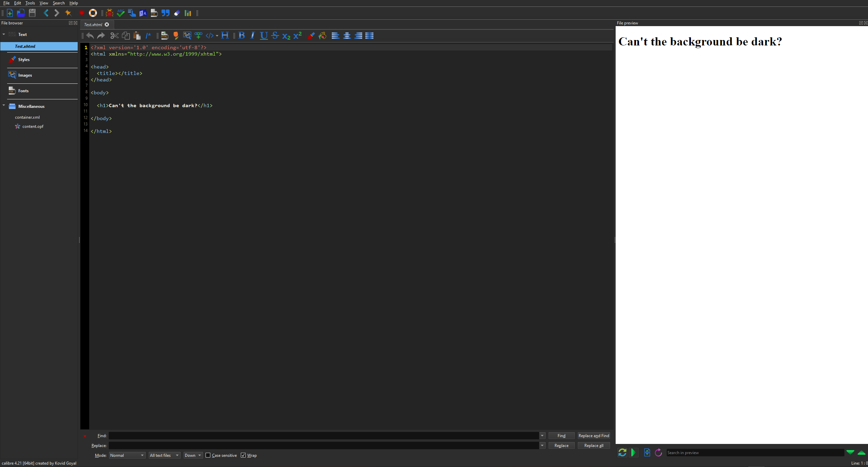Toggle the green-blue arrows preview button
This screenshot has height=467, width=868.
(622, 452)
